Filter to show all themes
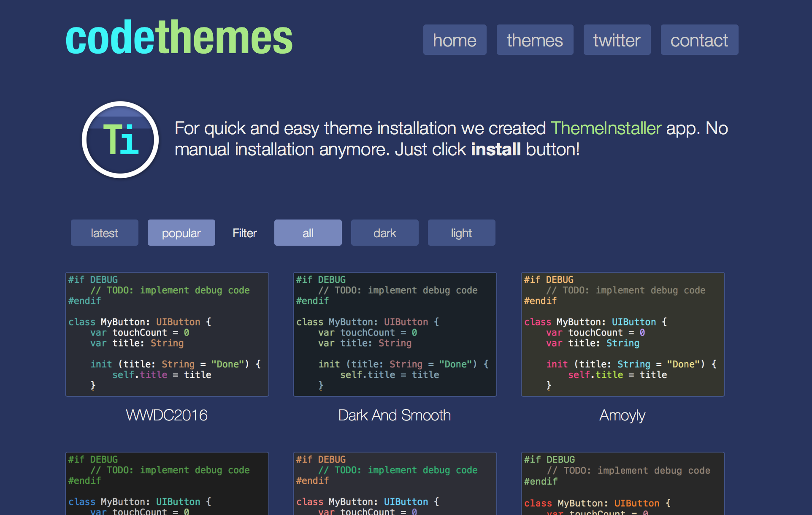The image size is (812, 515). 308,233
